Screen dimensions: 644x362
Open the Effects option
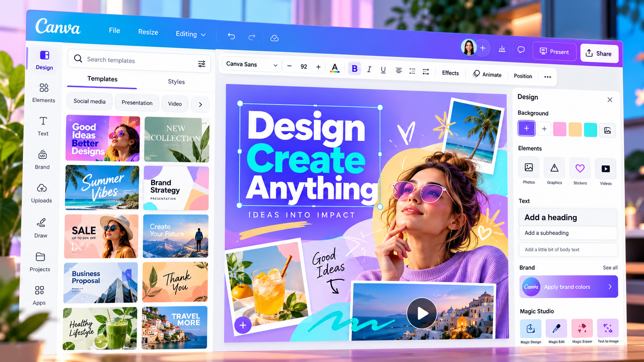[450, 73]
